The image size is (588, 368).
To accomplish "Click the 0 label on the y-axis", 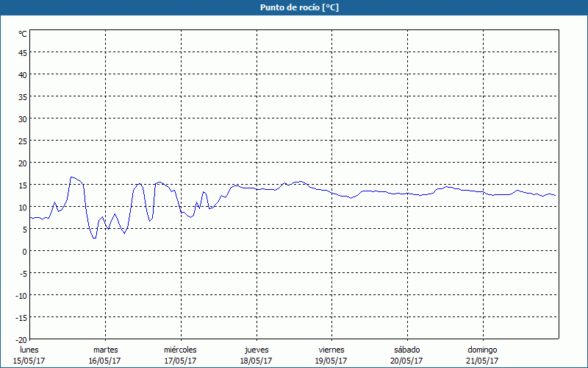I will (25, 251).
